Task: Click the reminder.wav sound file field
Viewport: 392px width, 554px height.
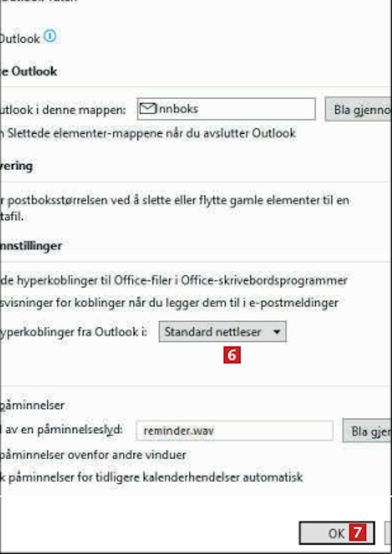Action: [x=234, y=431]
